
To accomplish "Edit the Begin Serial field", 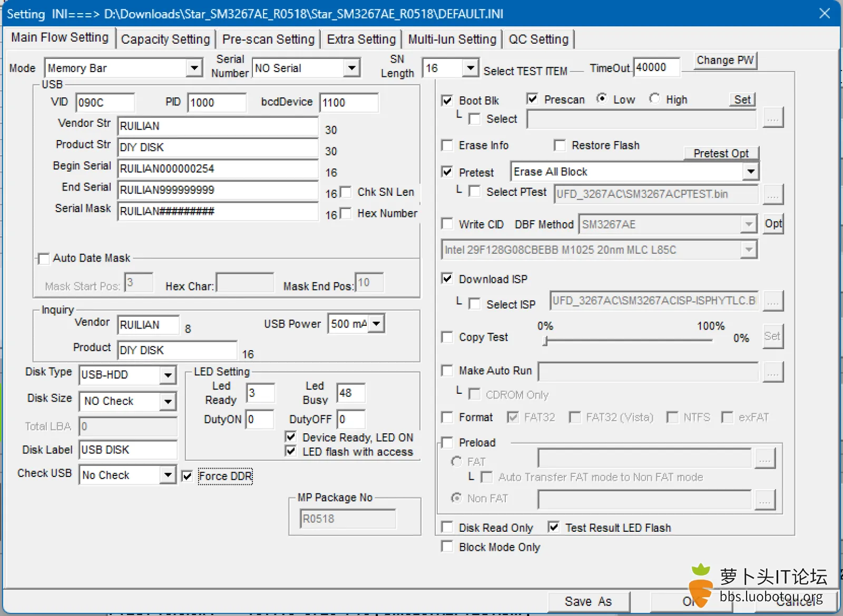I will coord(218,169).
